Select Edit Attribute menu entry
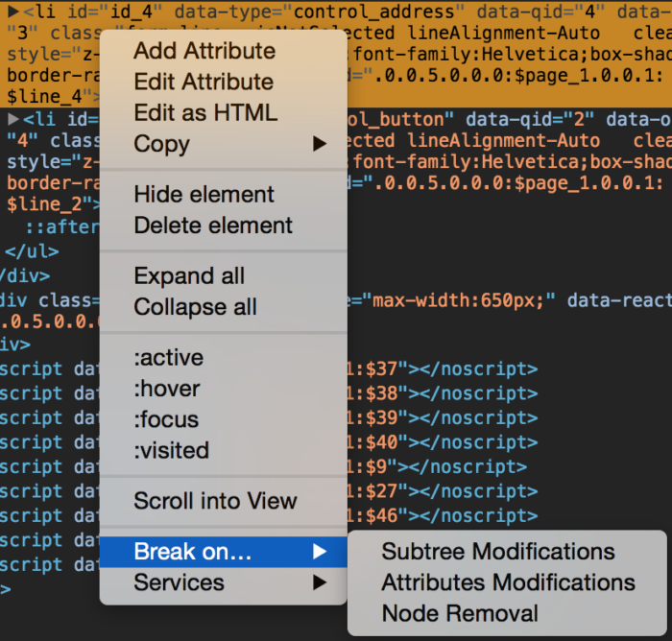Viewport: 672px width, 641px height. point(204,82)
